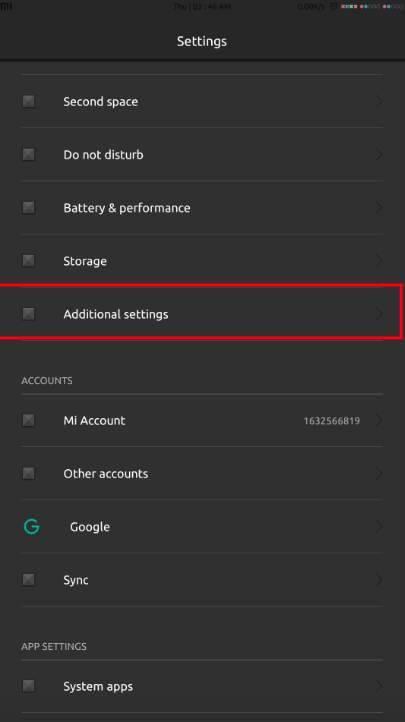Screen dimensions: 405x722
Task: Tap the Settings title header
Action: (x=202, y=41)
